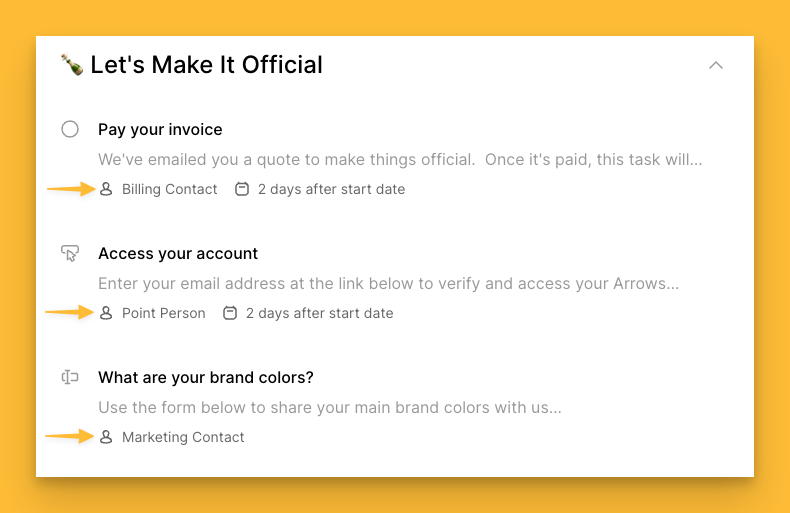Click calendar icon on Access your account

(x=229, y=313)
